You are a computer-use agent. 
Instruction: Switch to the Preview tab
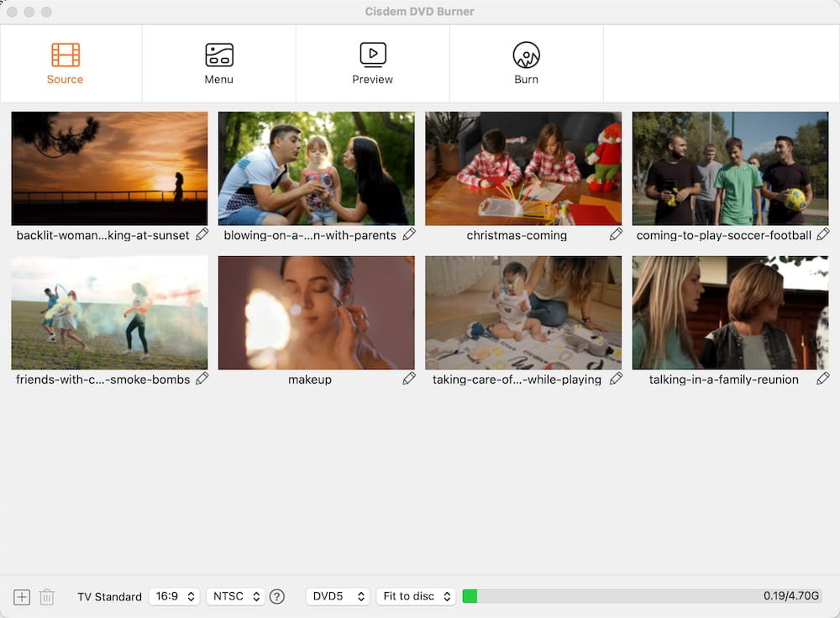tap(372, 63)
